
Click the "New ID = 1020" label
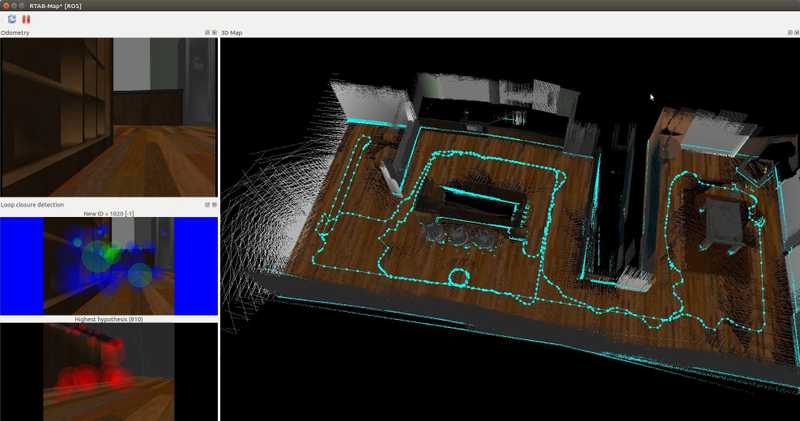108,213
